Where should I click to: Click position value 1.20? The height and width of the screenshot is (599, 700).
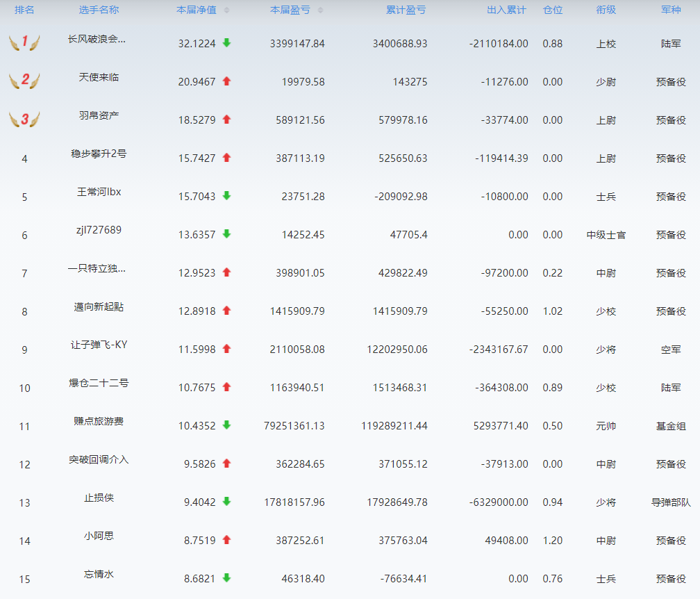click(553, 541)
